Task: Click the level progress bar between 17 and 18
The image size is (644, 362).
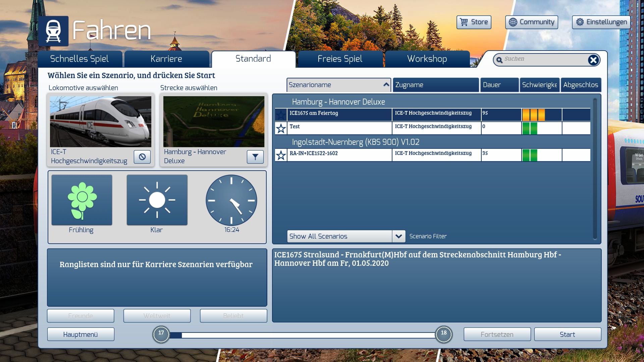Action: click(x=302, y=335)
